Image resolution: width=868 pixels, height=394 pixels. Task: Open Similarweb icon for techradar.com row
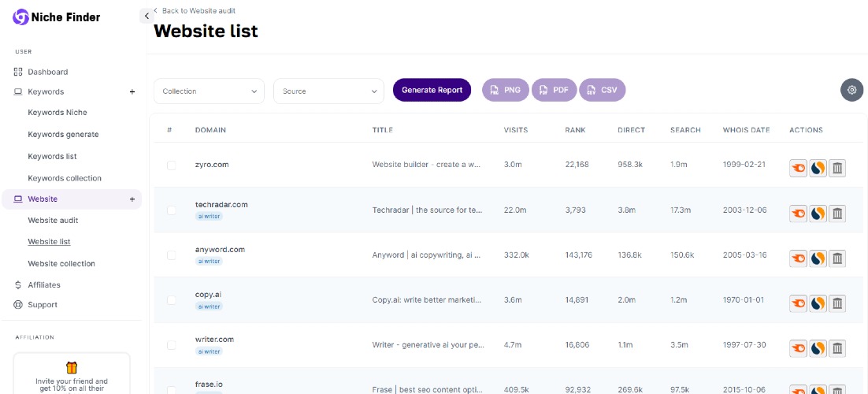coord(818,213)
